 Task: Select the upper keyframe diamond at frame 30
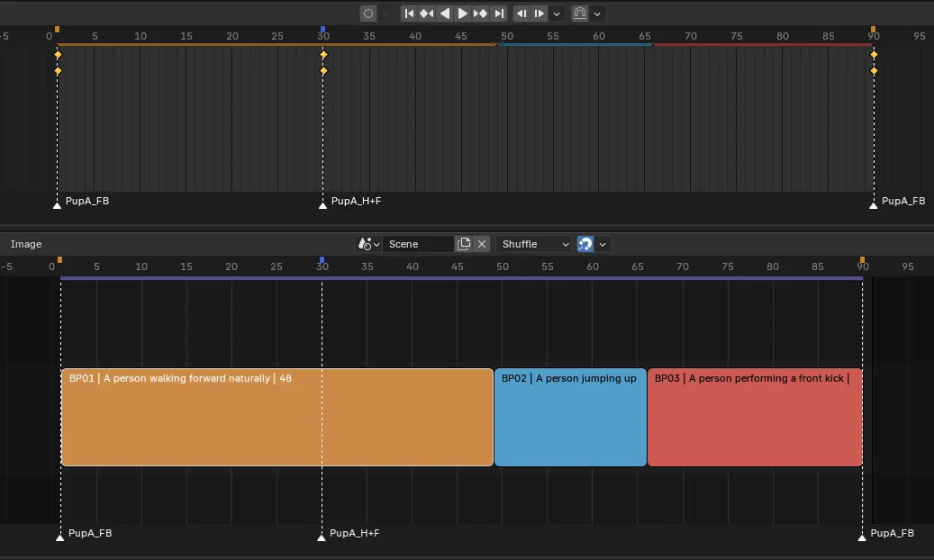323,55
